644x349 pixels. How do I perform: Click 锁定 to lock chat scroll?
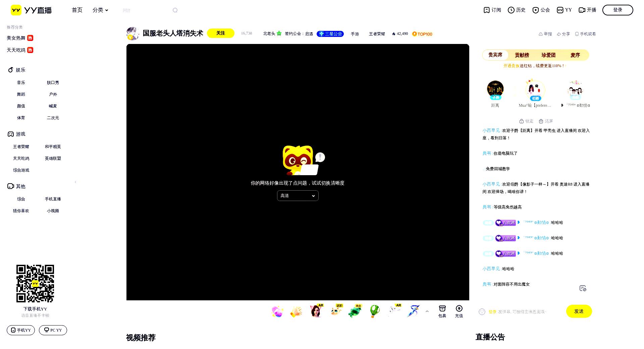tap(526, 121)
